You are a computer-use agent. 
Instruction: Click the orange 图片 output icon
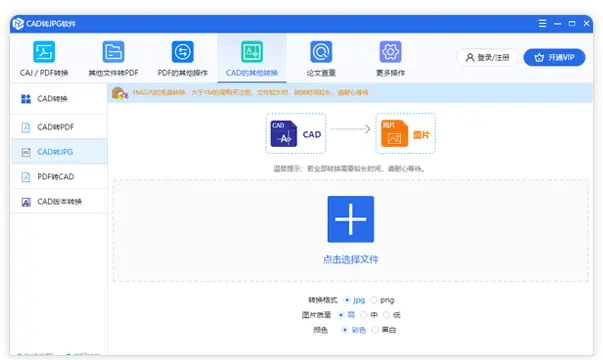coord(394,134)
